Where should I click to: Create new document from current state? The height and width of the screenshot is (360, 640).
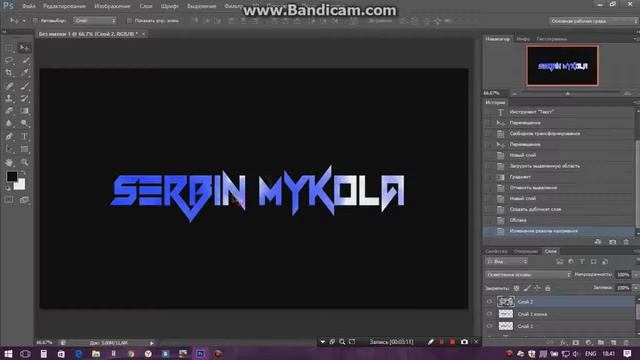[598, 242]
